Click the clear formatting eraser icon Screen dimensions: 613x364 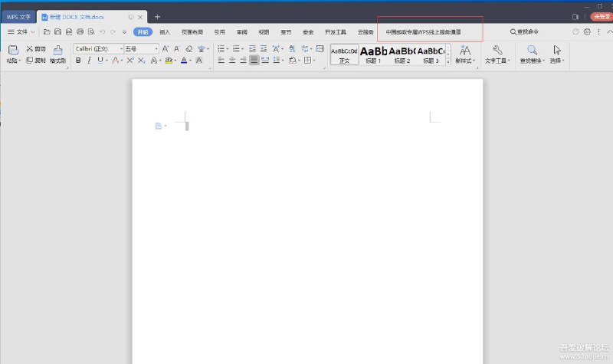click(x=188, y=48)
